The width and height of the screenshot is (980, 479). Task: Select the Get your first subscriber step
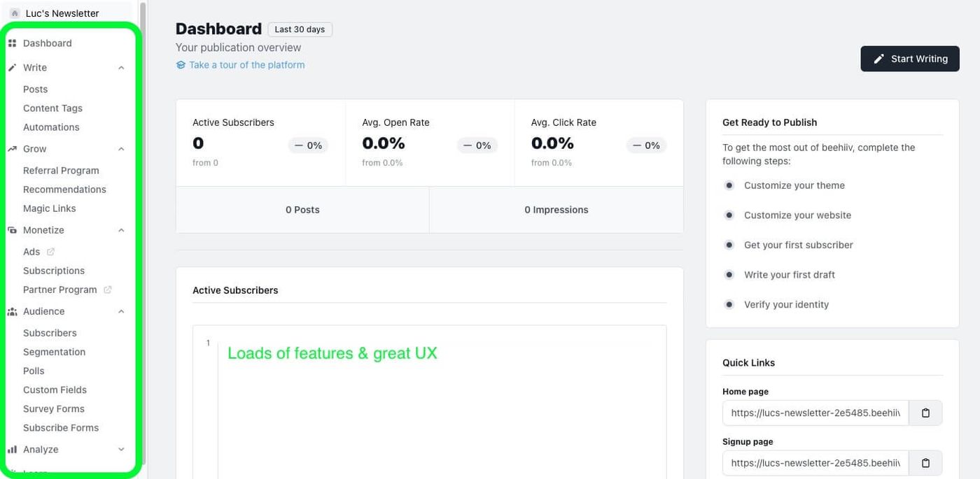pyautogui.click(x=799, y=245)
